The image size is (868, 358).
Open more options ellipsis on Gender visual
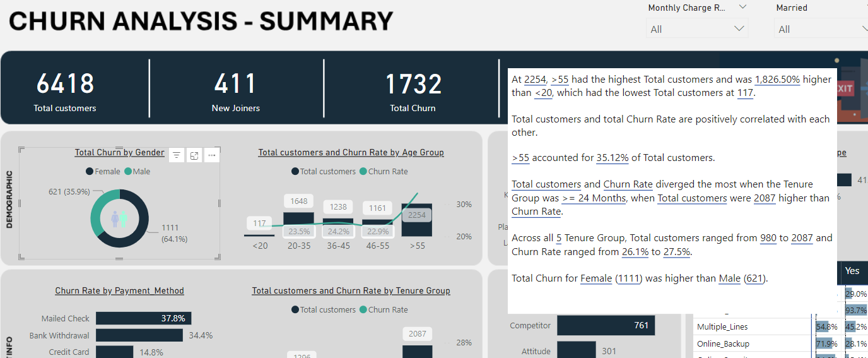[x=212, y=155]
